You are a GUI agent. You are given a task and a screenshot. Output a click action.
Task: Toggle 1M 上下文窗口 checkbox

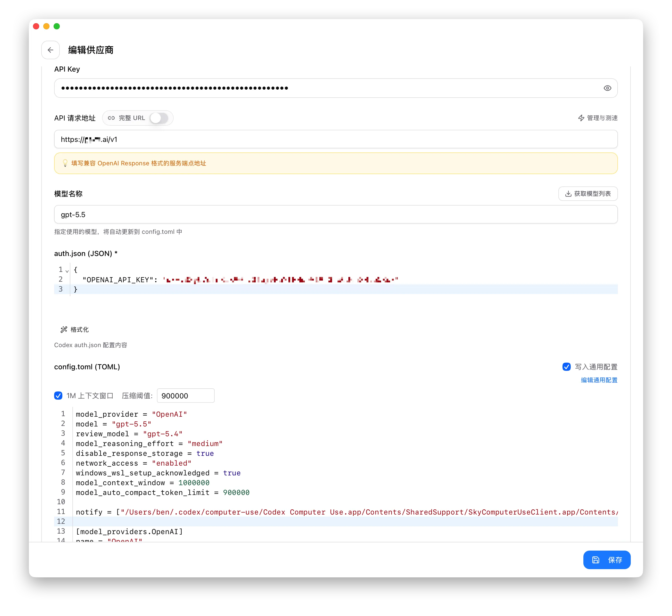click(x=58, y=396)
